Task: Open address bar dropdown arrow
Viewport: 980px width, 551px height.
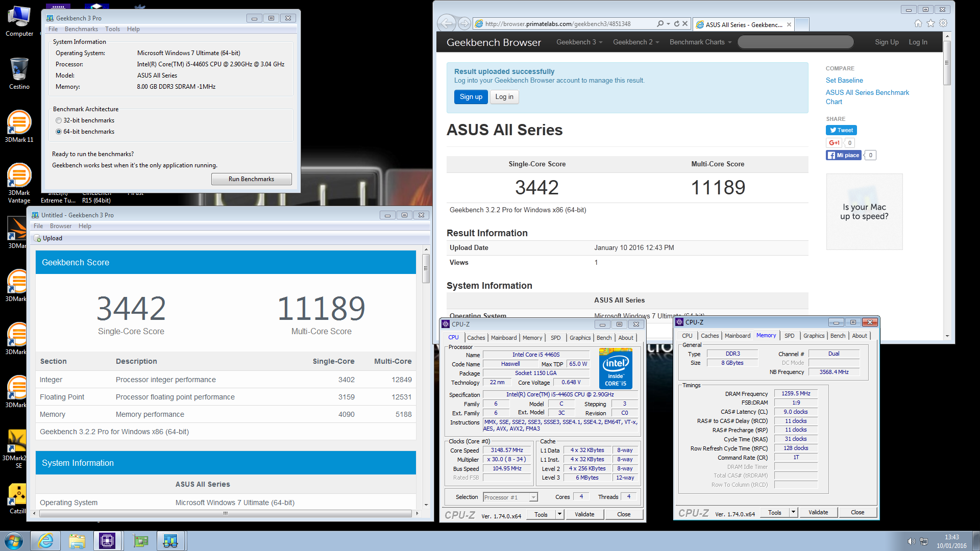Action: [x=668, y=23]
